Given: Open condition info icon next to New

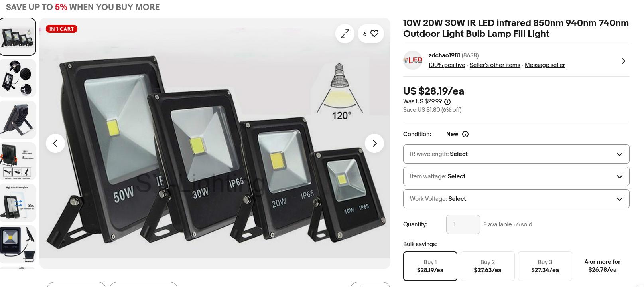Looking at the screenshot, I should tap(465, 134).
